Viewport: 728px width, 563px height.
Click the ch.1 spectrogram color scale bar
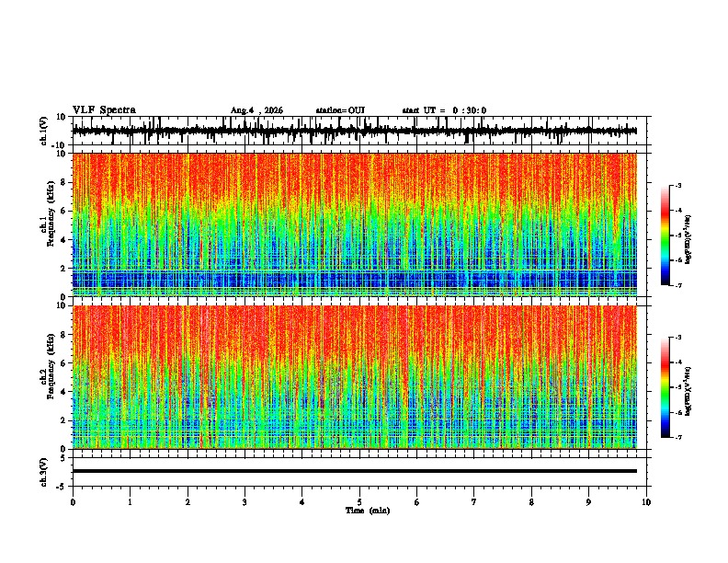665,236
